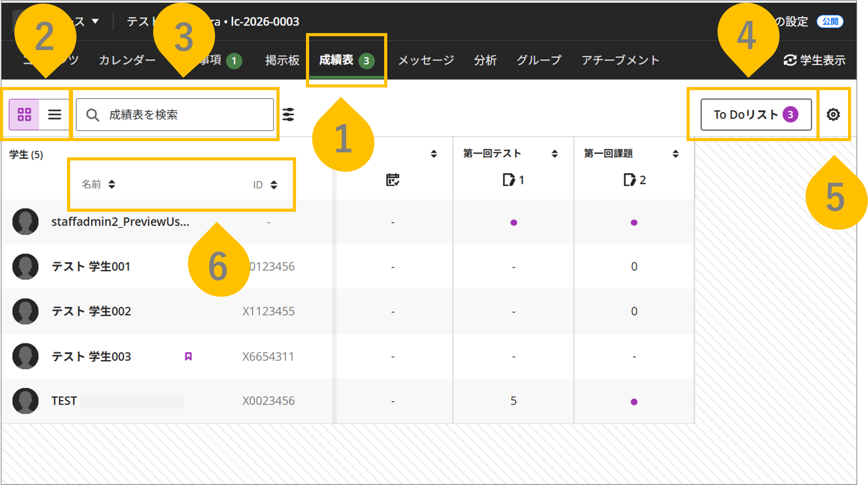The width and height of the screenshot is (868, 485).
Task: Click avatar of staffadmin2 preview user
Action: click(25, 222)
